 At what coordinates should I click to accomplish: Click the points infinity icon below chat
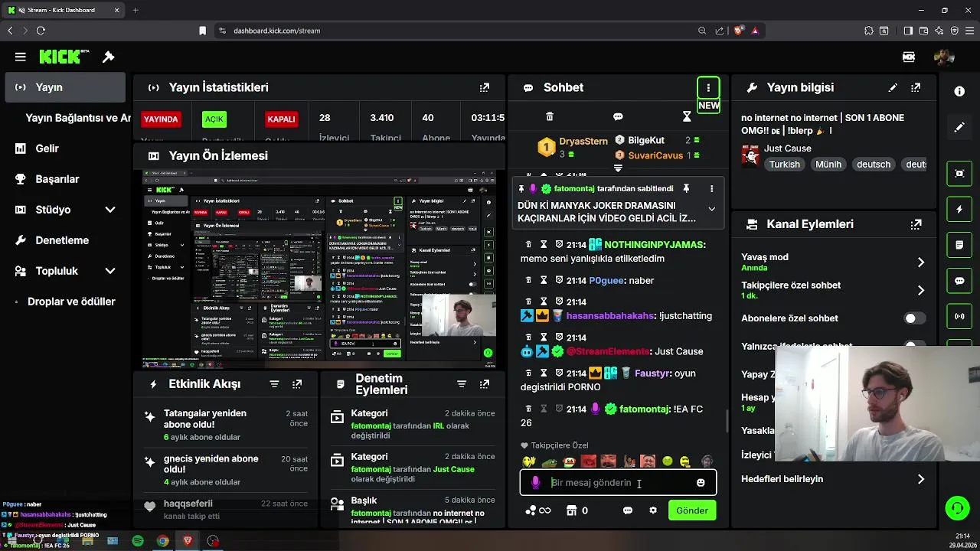[538, 510]
